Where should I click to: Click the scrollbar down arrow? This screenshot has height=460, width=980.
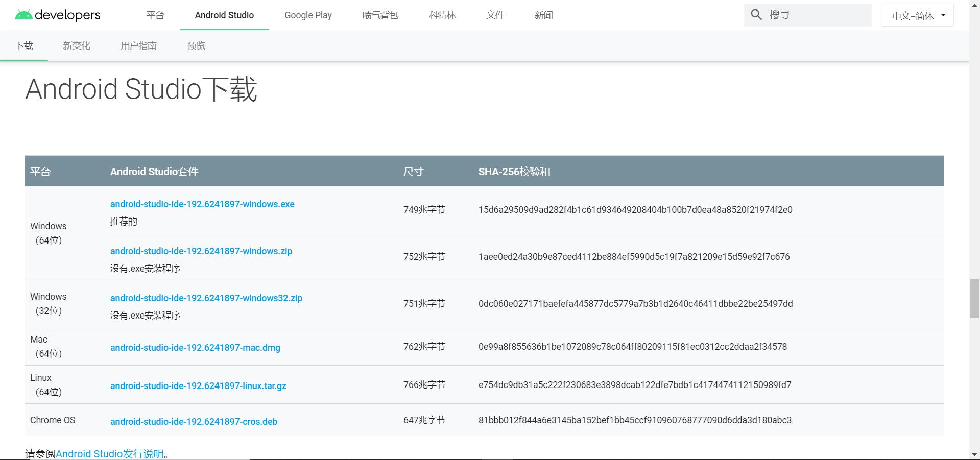click(974, 454)
